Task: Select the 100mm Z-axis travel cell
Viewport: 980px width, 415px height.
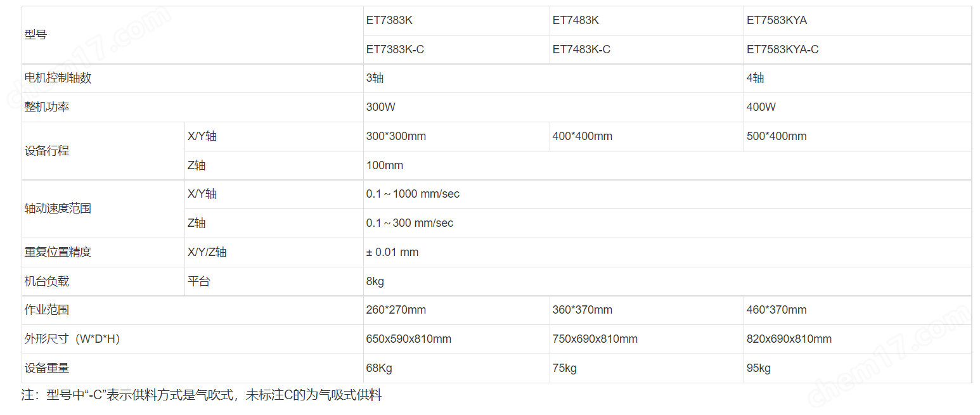Action: point(384,165)
